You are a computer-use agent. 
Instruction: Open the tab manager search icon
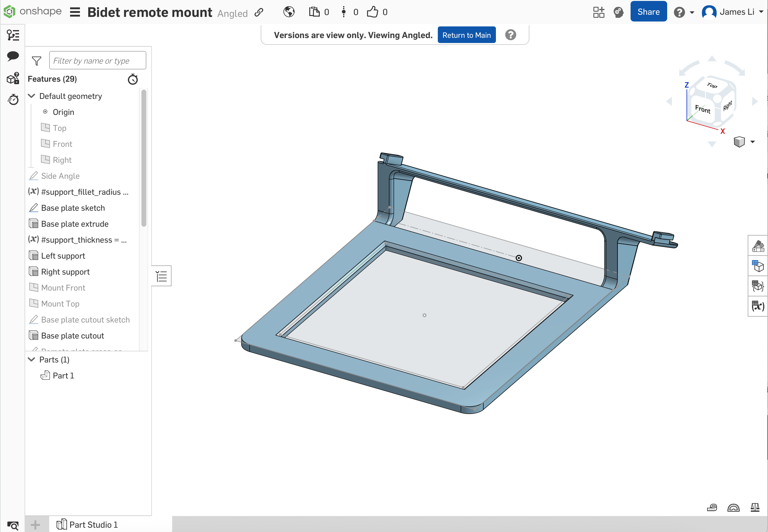pyautogui.click(x=13, y=526)
